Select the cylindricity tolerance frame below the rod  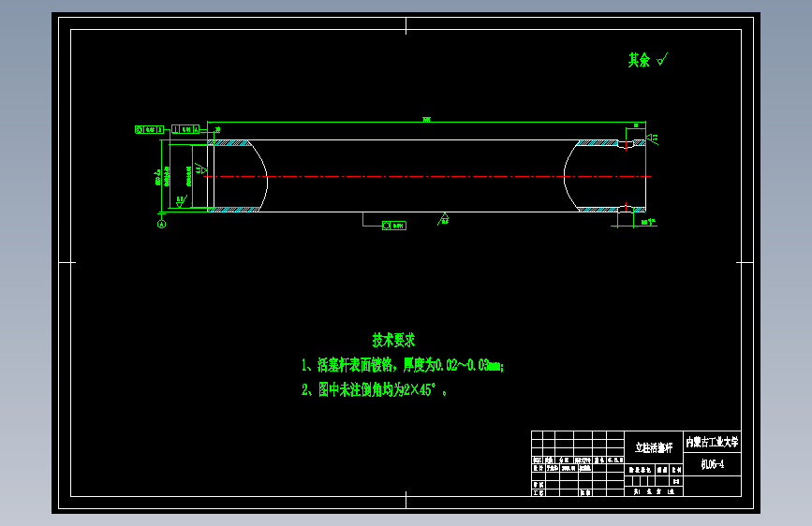pyautogui.click(x=394, y=226)
